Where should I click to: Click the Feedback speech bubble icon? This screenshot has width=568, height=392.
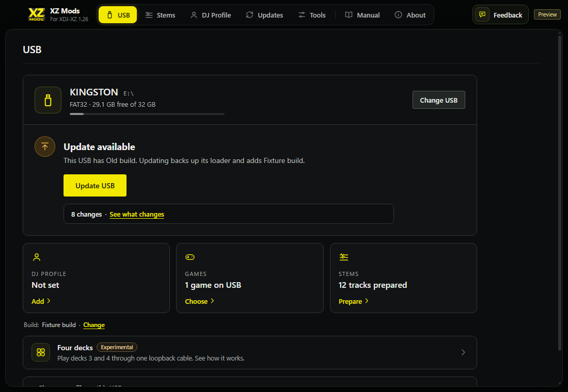pyautogui.click(x=482, y=15)
